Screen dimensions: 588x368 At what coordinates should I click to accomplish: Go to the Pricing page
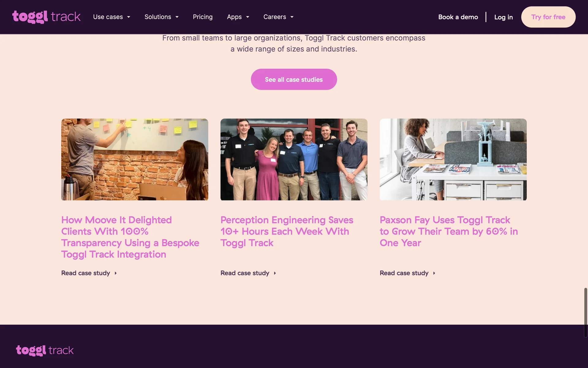pos(202,17)
